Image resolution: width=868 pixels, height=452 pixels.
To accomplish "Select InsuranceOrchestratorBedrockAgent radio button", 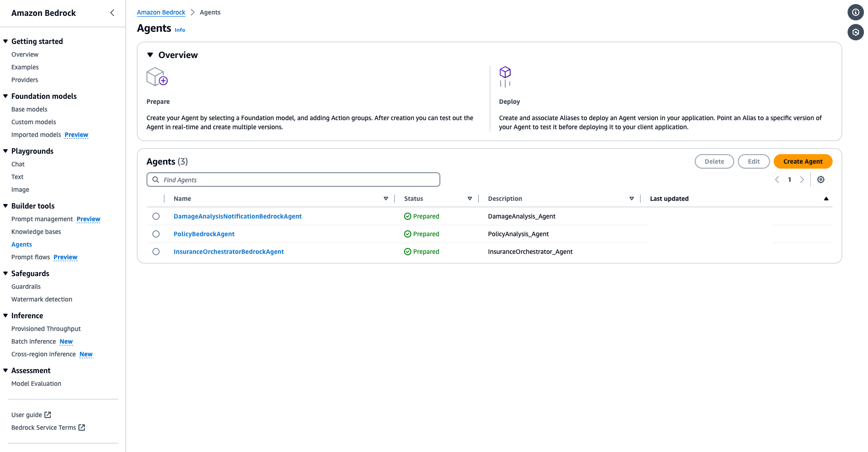I will 156,252.
